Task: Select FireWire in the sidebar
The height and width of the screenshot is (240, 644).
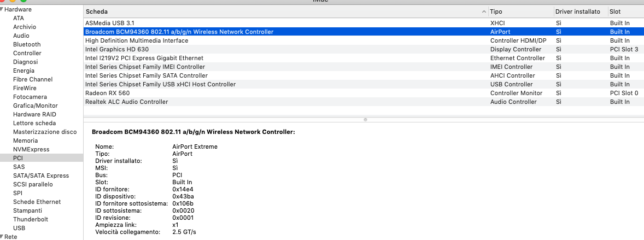Action: click(x=25, y=88)
